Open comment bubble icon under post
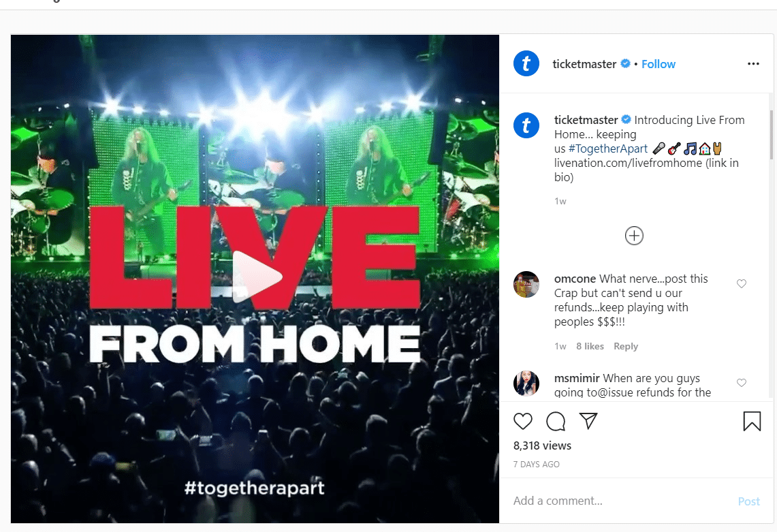The height and width of the screenshot is (532, 777). [556, 422]
